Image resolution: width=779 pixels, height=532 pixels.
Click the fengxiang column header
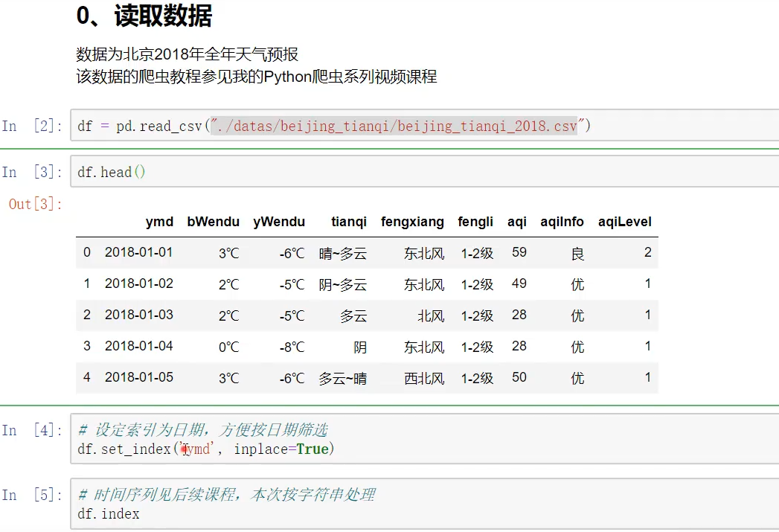pos(412,222)
